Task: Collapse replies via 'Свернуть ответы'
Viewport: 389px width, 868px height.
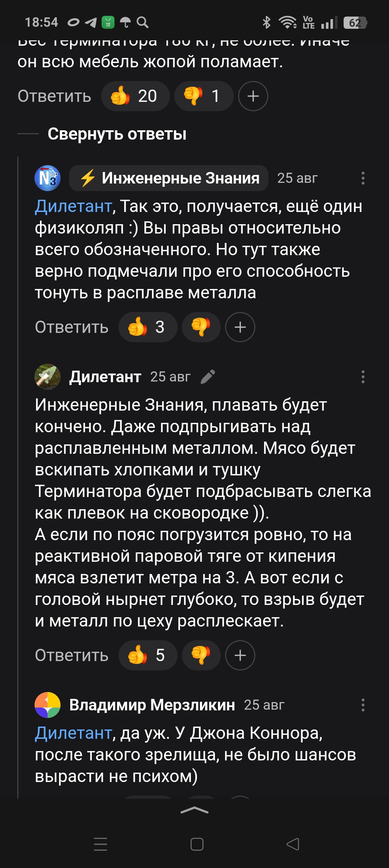Action: (x=117, y=134)
